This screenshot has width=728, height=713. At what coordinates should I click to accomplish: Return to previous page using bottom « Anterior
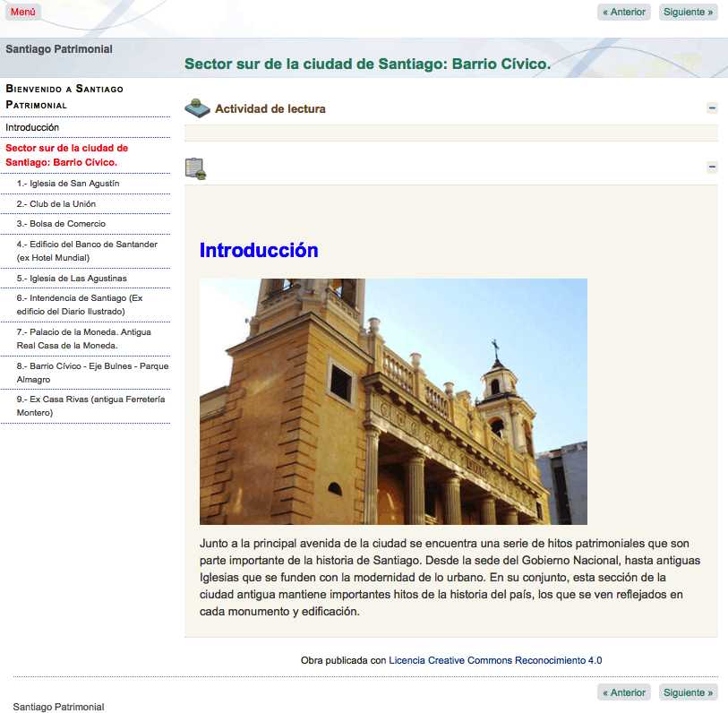point(623,692)
